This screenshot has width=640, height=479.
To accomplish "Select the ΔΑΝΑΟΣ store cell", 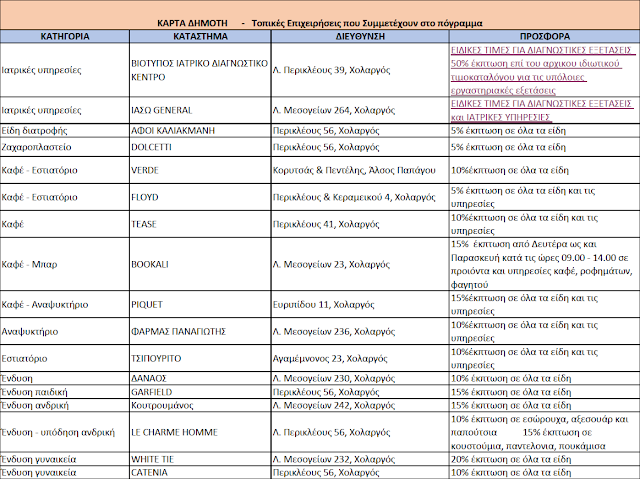I will (x=200, y=378).
